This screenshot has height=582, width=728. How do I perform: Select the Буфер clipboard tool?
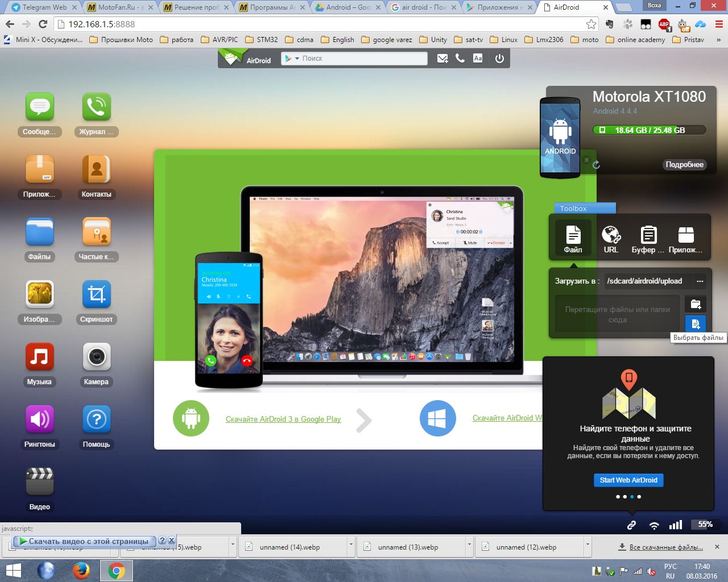[648, 238]
